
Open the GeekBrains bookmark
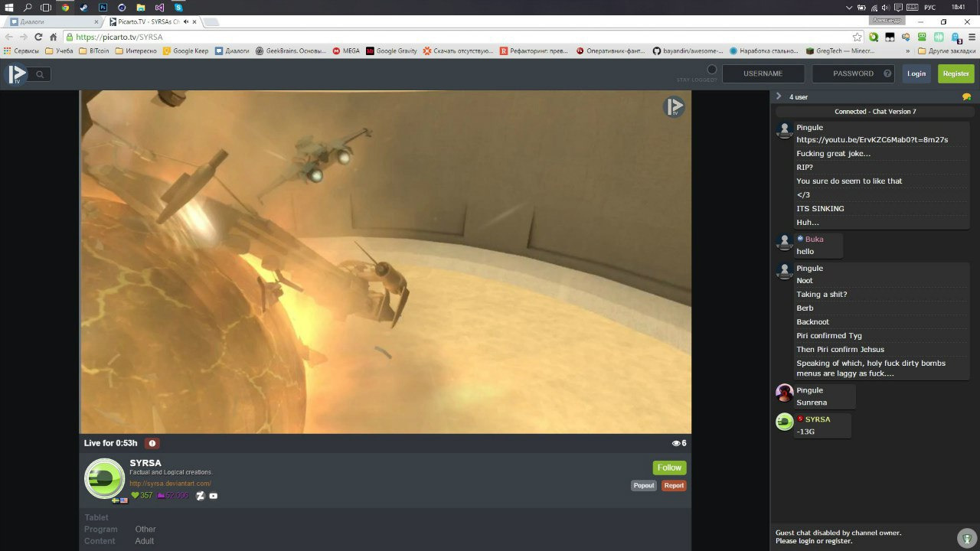click(291, 51)
